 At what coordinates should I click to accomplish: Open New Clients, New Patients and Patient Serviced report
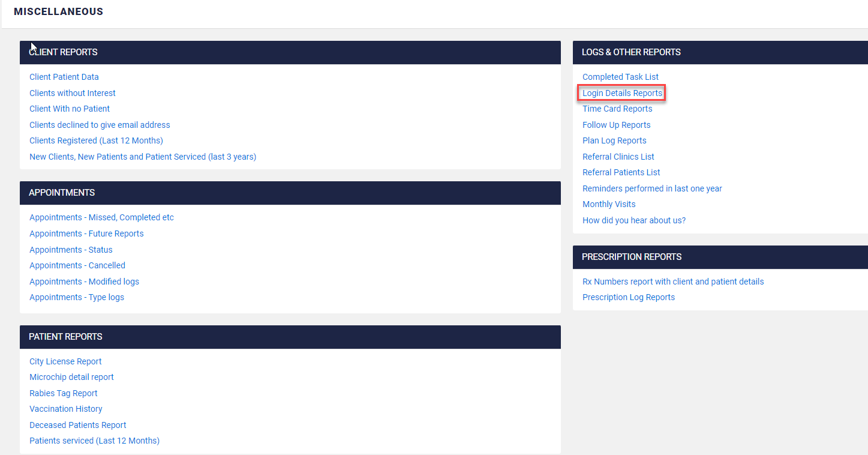pos(143,157)
